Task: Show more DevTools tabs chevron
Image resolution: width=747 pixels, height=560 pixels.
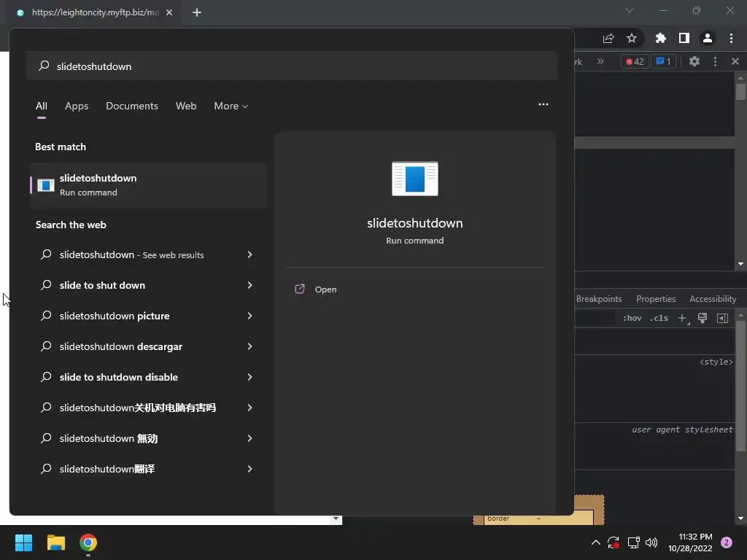Action: 600,61
